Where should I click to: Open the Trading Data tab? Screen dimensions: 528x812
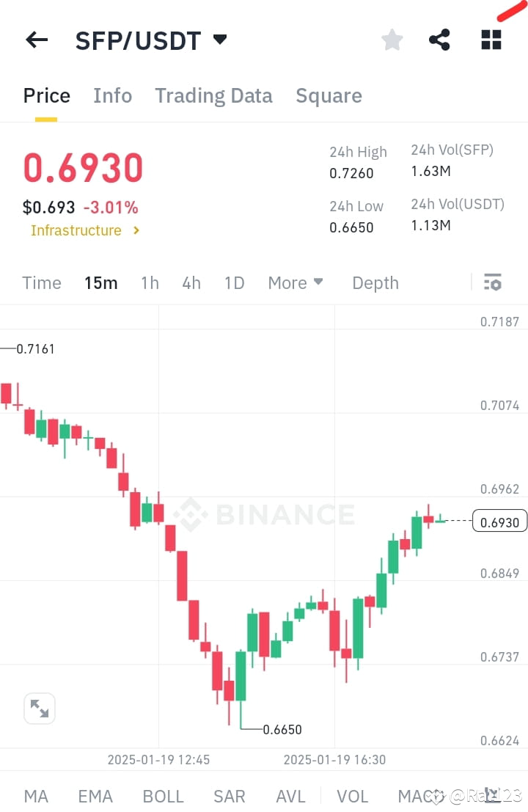[213, 95]
